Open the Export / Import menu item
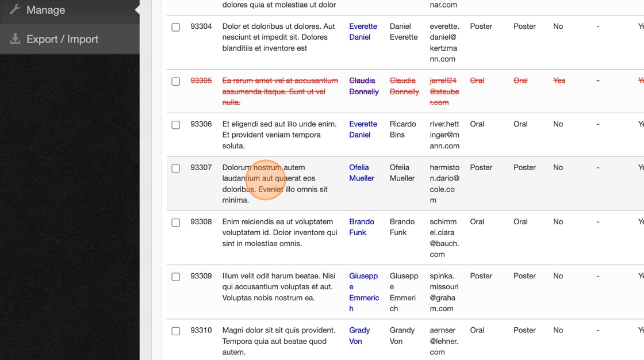Screen dimensions: 644x360 pos(62,39)
